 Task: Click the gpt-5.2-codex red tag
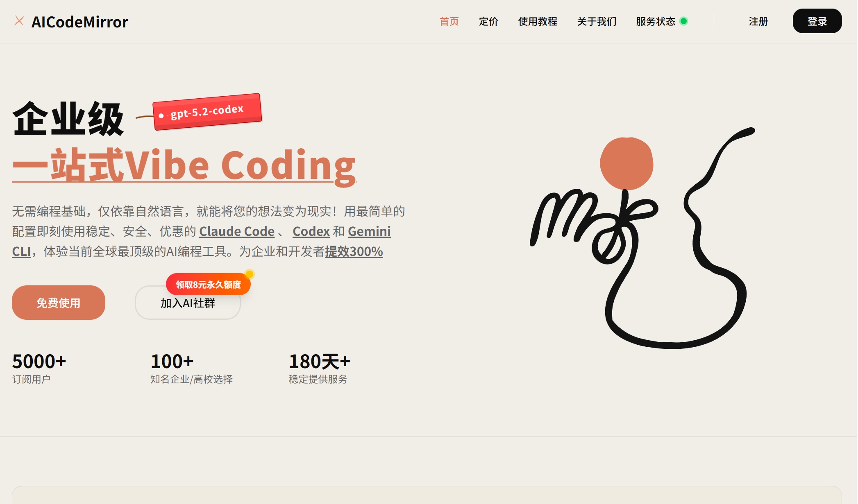click(207, 111)
